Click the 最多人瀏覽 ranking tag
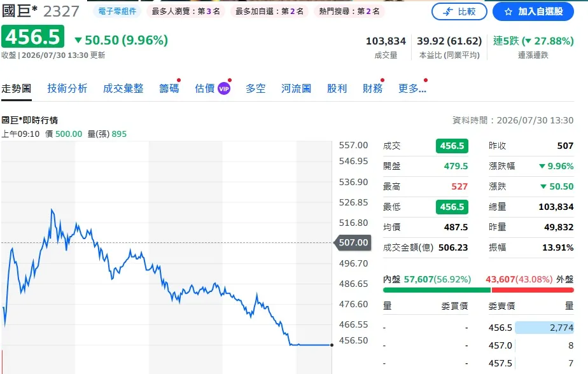 186,11
